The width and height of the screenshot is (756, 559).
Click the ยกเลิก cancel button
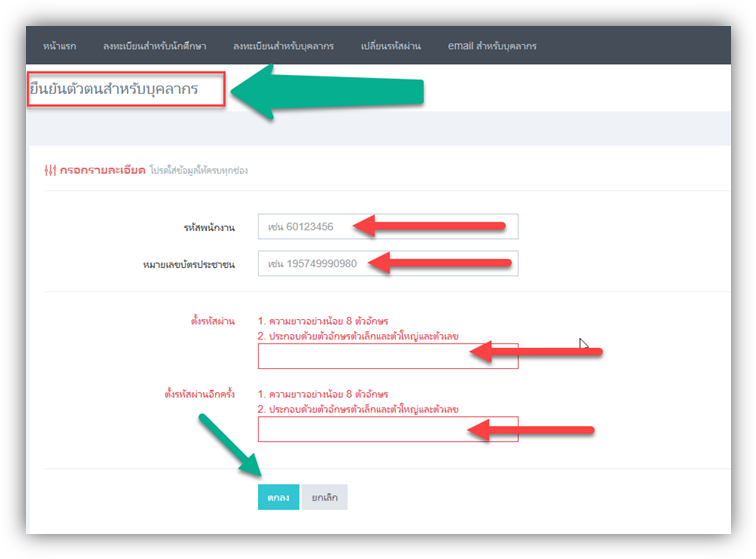(x=324, y=497)
